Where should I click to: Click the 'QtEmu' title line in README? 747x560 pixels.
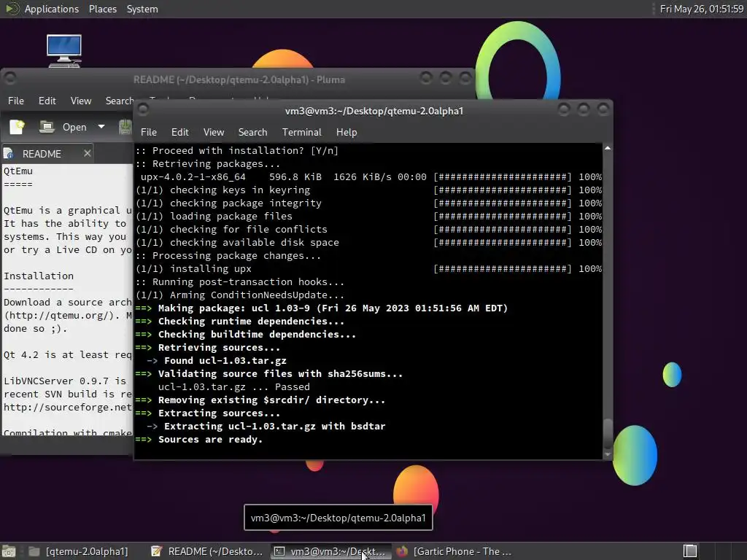18,171
